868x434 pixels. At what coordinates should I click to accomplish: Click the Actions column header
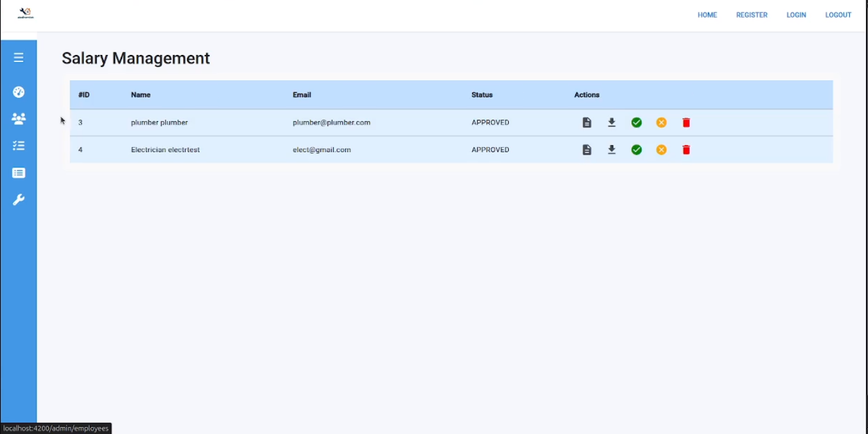tap(587, 95)
